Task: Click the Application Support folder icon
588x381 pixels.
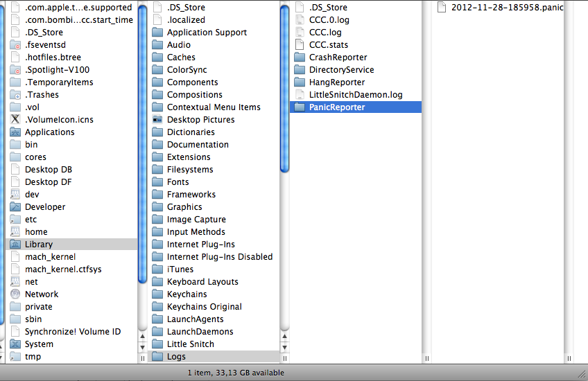Action: click(157, 33)
